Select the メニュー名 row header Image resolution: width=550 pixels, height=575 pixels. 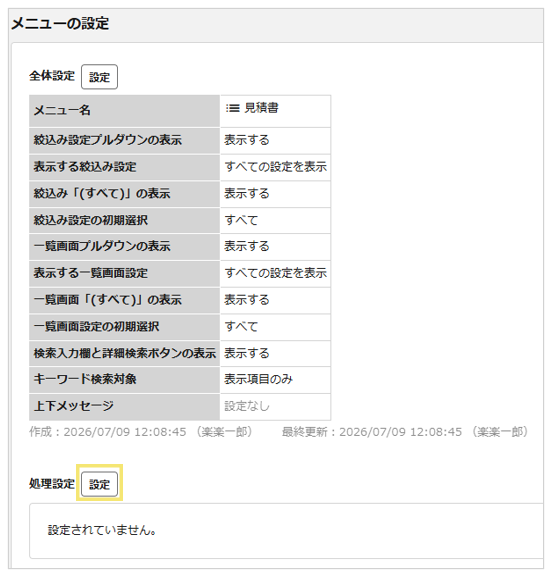124,111
